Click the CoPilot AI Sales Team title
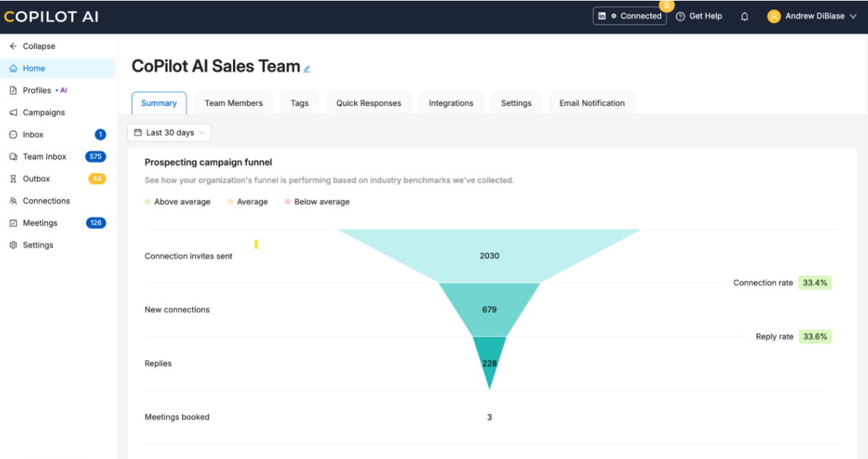868x459 pixels. [x=216, y=66]
